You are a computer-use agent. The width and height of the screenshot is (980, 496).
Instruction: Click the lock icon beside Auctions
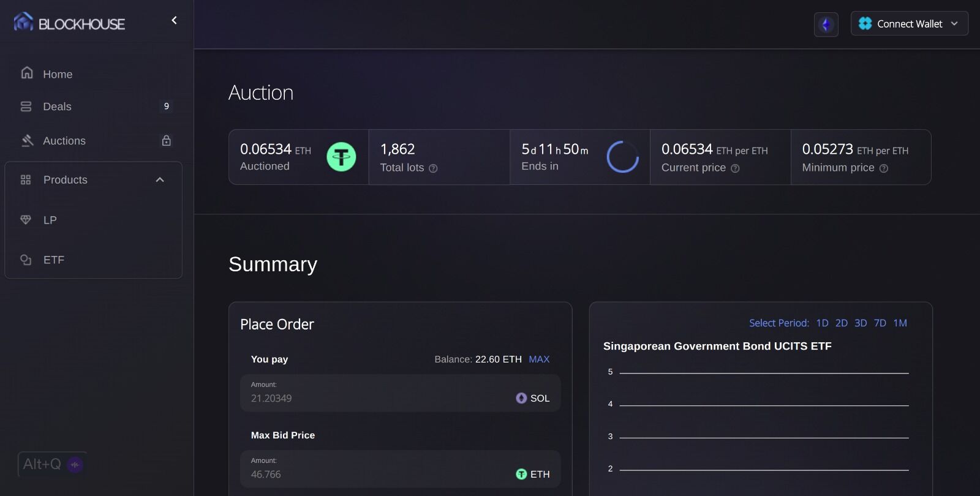166,140
